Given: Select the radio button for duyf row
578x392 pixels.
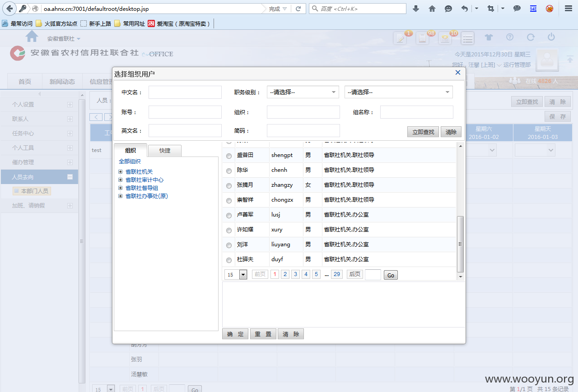Looking at the screenshot, I should (228, 260).
